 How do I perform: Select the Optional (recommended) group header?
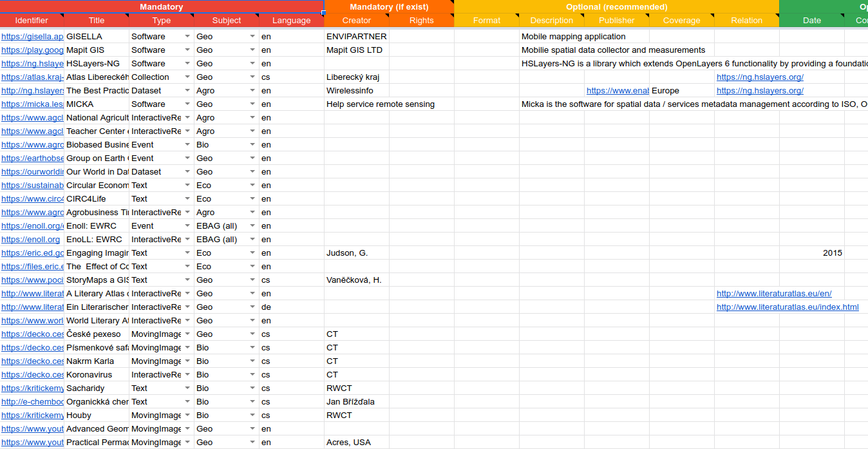click(617, 7)
